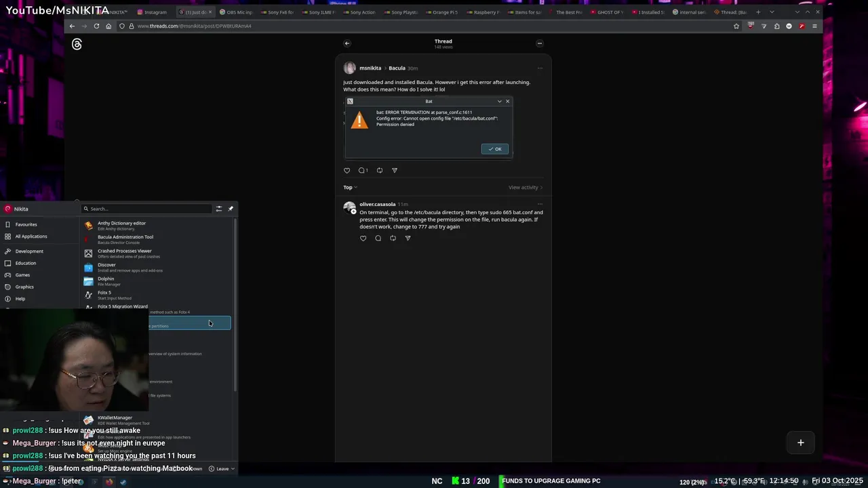The width and height of the screenshot is (868, 488).
Task: Expand the Leave session dropdown
Action: [222, 468]
